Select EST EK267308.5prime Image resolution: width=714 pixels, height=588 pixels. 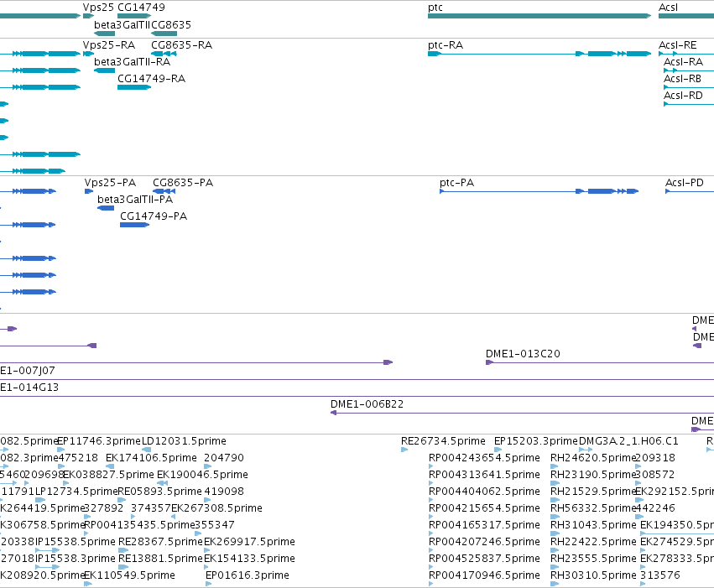(x=216, y=508)
